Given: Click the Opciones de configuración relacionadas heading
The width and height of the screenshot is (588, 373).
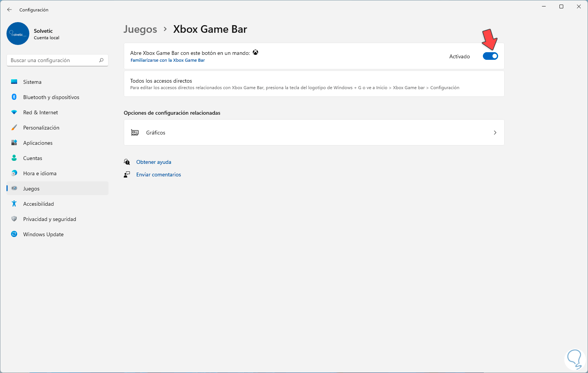Looking at the screenshot, I should pos(172,113).
